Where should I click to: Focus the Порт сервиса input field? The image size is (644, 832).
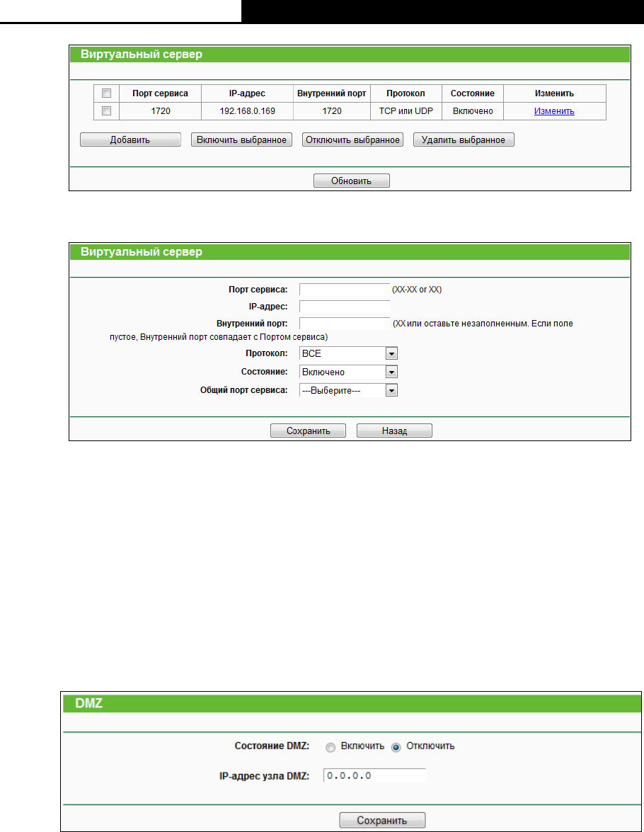tap(345, 290)
